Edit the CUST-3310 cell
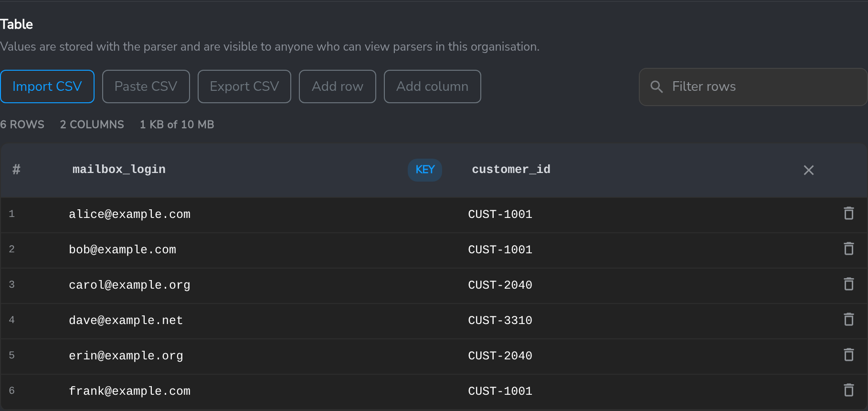Screen dimensions: 868x411 (500, 320)
